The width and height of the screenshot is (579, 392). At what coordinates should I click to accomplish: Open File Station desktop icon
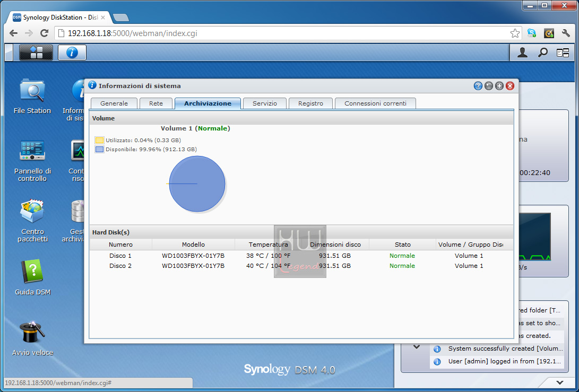[x=32, y=97]
